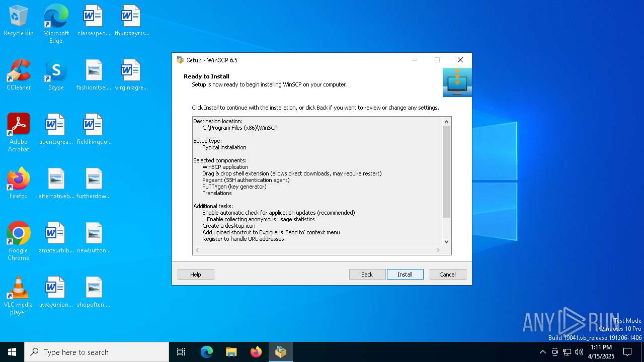Open Microsoft Edge from the taskbar
644x362 pixels.
coord(207,352)
